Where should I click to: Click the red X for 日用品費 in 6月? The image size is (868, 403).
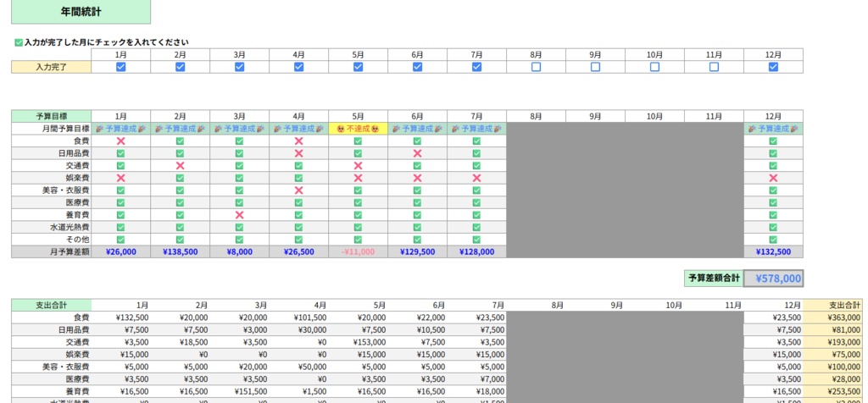pos(417,153)
